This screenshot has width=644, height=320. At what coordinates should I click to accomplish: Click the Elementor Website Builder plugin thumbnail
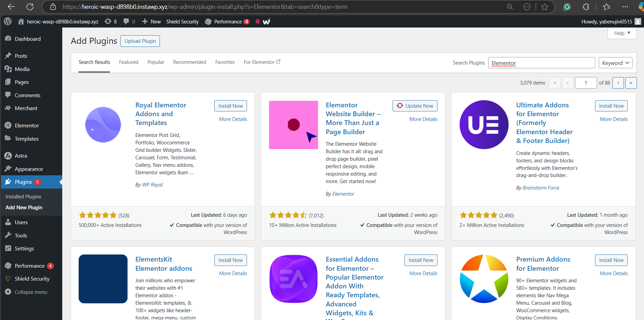[x=294, y=125]
